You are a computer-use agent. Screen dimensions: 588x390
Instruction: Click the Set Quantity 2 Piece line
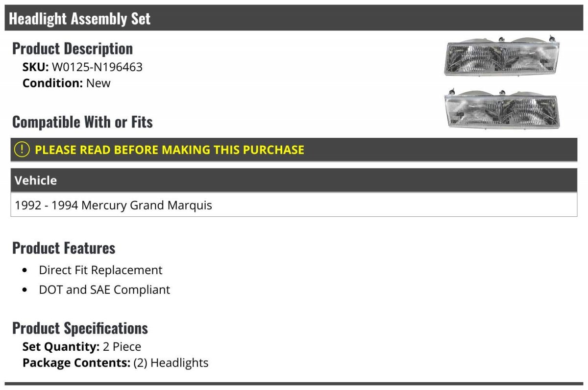pyautogui.click(x=82, y=347)
